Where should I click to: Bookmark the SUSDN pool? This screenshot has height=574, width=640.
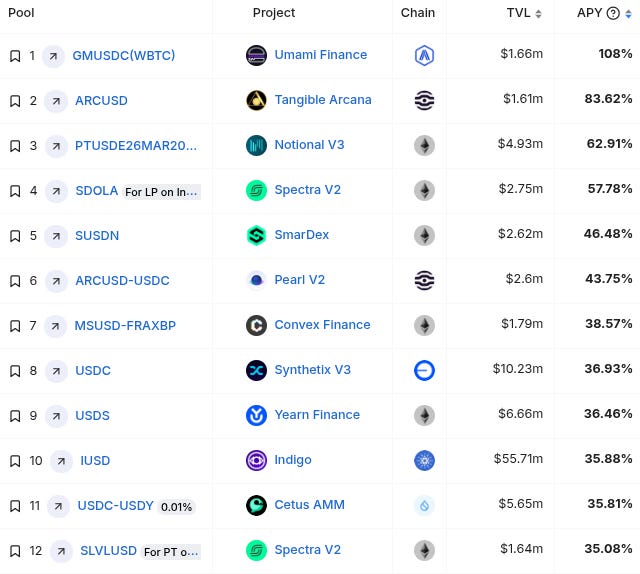pyautogui.click(x=15, y=236)
